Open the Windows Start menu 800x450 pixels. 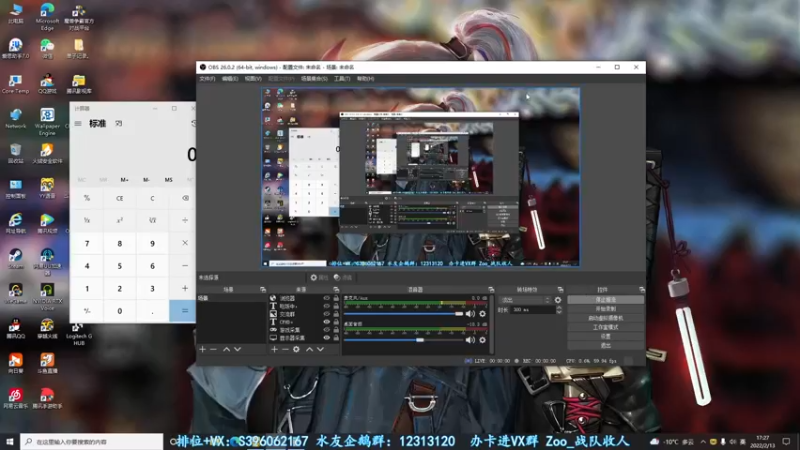pos(10,441)
